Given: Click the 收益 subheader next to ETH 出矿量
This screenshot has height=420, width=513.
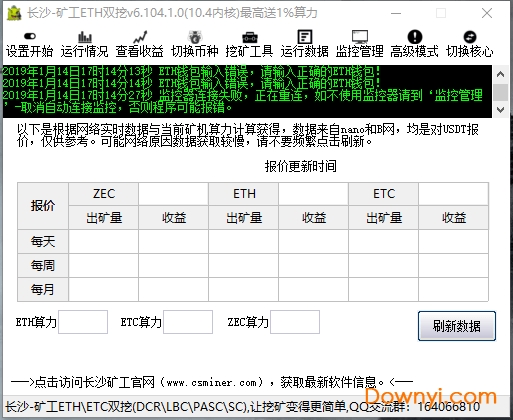Looking at the screenshot, I should [x=314, y=218].
